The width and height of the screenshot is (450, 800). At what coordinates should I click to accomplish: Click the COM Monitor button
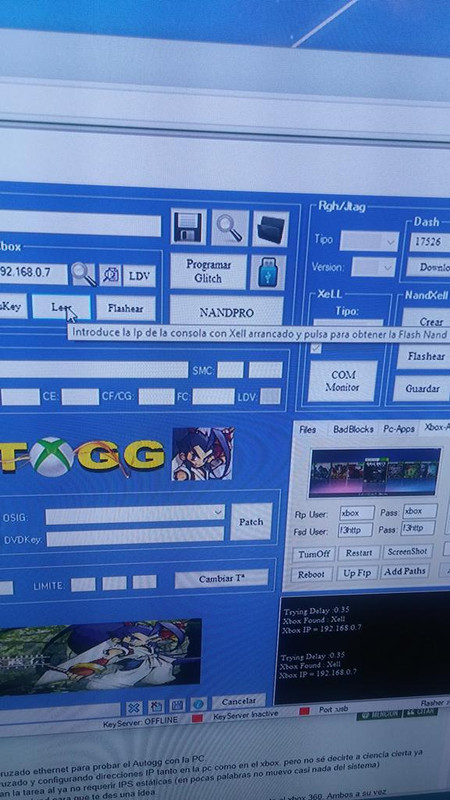click(x=344, y=381)
